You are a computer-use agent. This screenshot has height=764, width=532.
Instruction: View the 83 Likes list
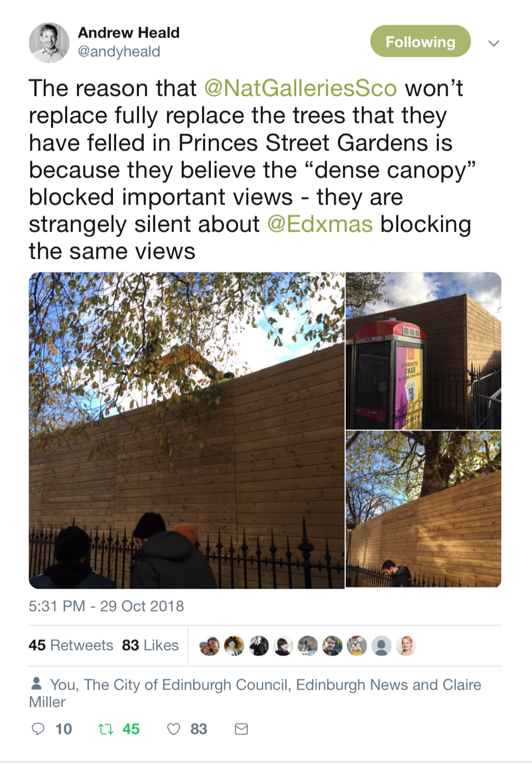(x=150, y=645)
